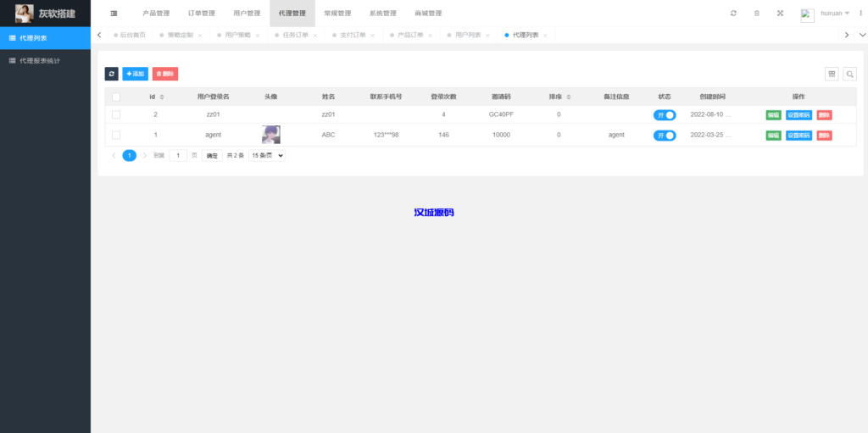
Task: Click 编辑 button for agent row
Action: pyautogui.click(x=773, y=136)
